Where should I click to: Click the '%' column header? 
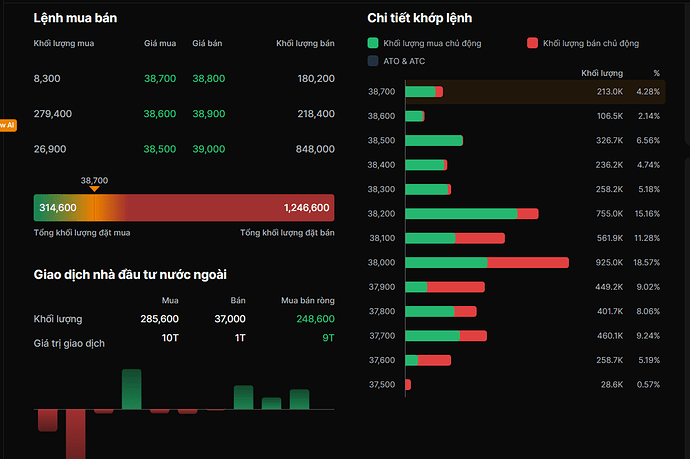coord(656,74)
